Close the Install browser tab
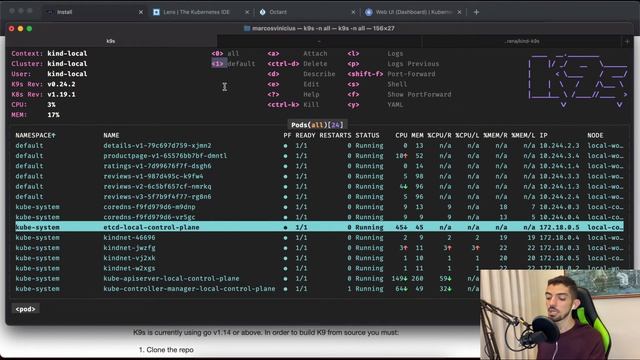 point(141,12)
